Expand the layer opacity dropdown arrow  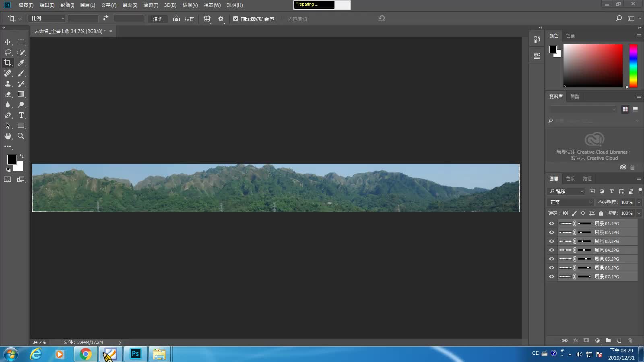click(x=639, y=202)
